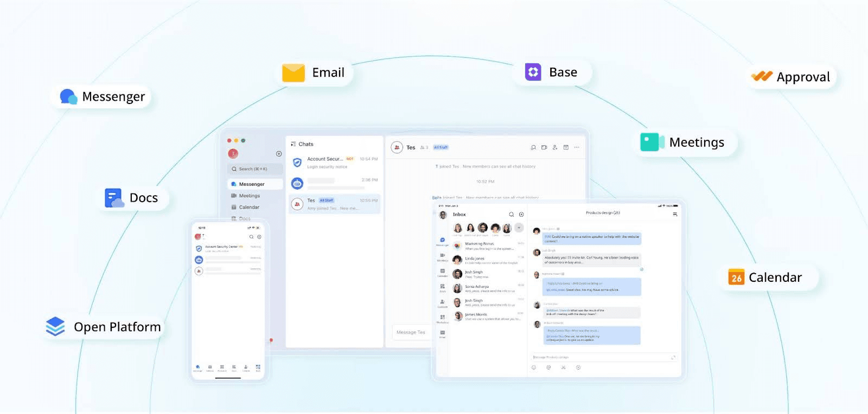This screenshot has height=414, width=868.
Task: Select Calendar icon in tablet sidebar
Action: click(x=443, y=272)
